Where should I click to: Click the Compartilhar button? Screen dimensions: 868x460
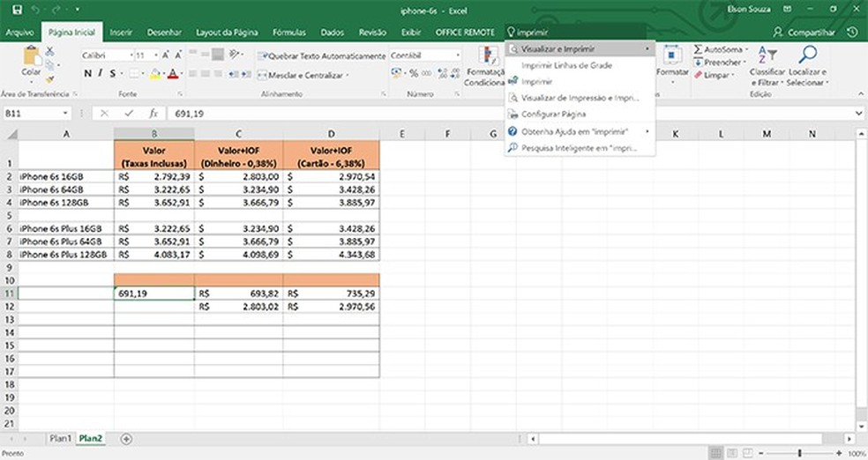804,33
